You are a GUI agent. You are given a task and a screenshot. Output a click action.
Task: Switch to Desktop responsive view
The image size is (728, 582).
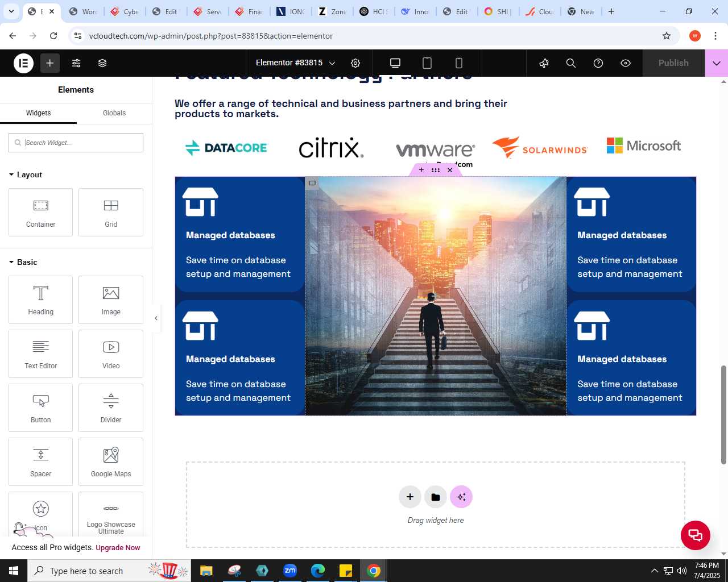pyautogui.click(x=395, y=63)
